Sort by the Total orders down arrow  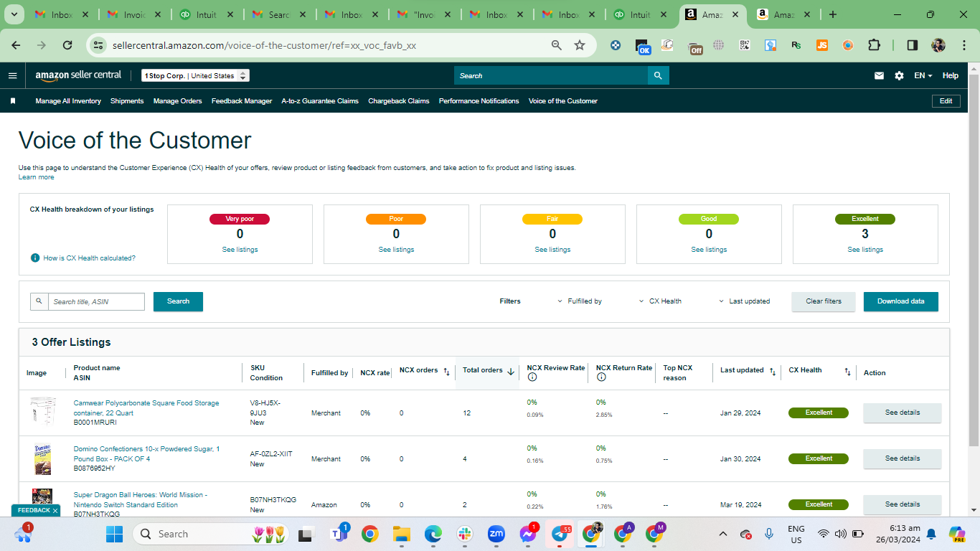(511, 371)
